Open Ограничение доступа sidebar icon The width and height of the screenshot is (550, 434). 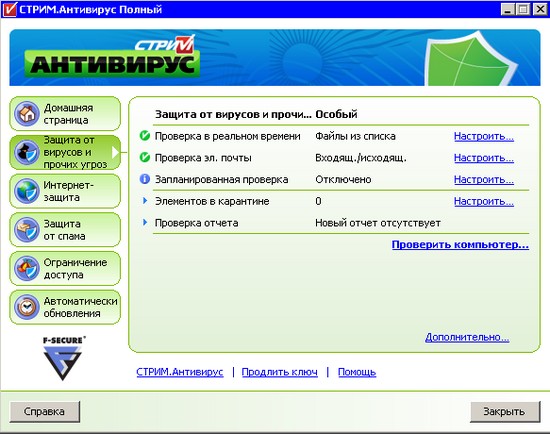[27, 268]
